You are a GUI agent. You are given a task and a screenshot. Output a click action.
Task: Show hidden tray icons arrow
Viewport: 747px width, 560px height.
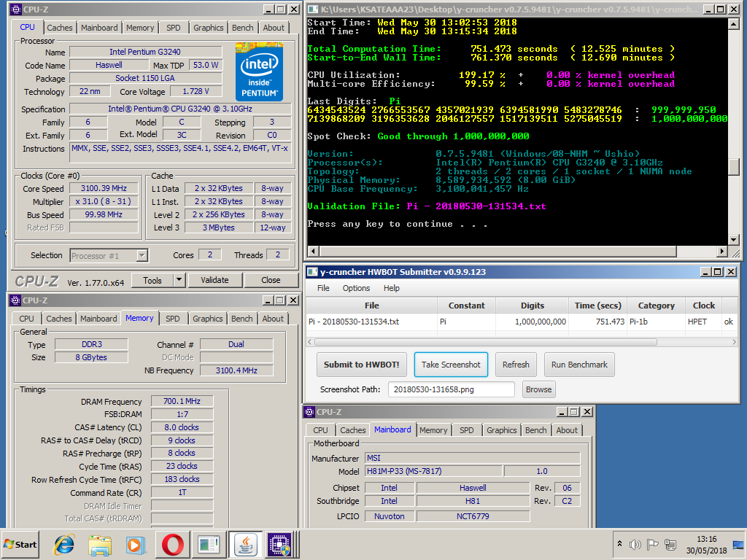pyautogui.click(x=619, y=544)
